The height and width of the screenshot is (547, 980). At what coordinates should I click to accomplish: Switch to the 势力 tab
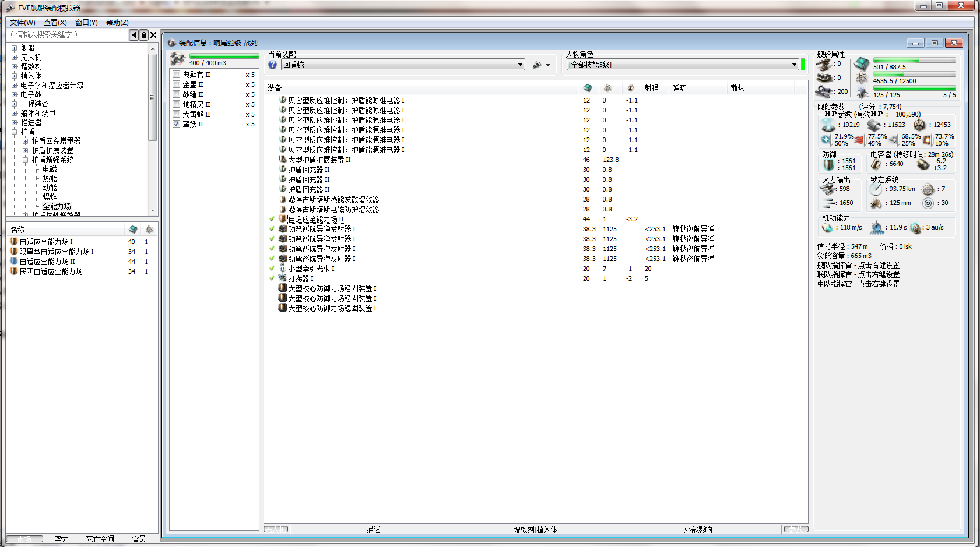coord(62,539)
